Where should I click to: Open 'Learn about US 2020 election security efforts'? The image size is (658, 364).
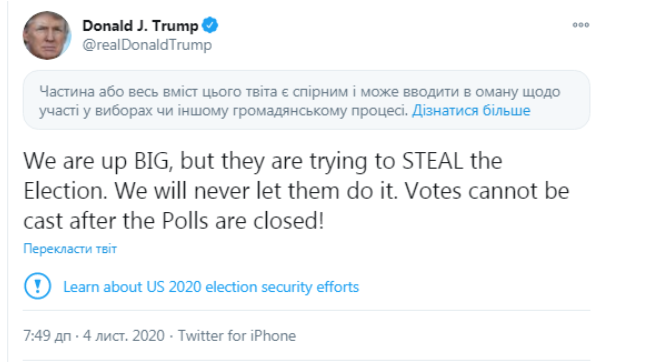[x=211, y=287]
